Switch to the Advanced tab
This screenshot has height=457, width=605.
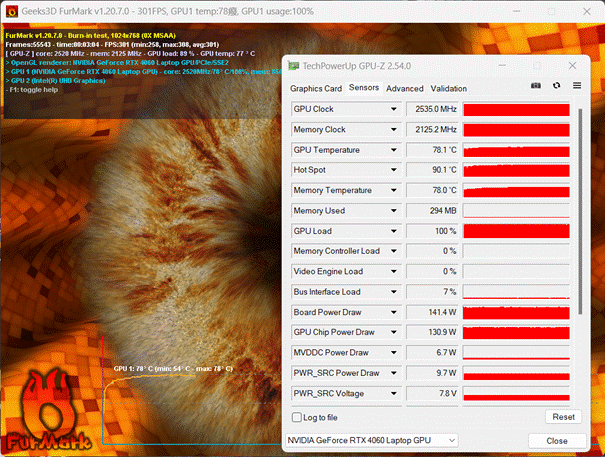tap(405, 88)
